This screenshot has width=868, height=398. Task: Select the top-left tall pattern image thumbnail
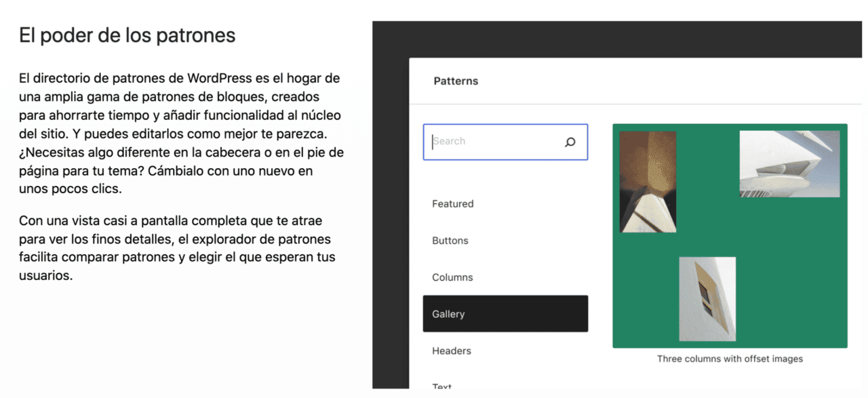tap(648, 182)
